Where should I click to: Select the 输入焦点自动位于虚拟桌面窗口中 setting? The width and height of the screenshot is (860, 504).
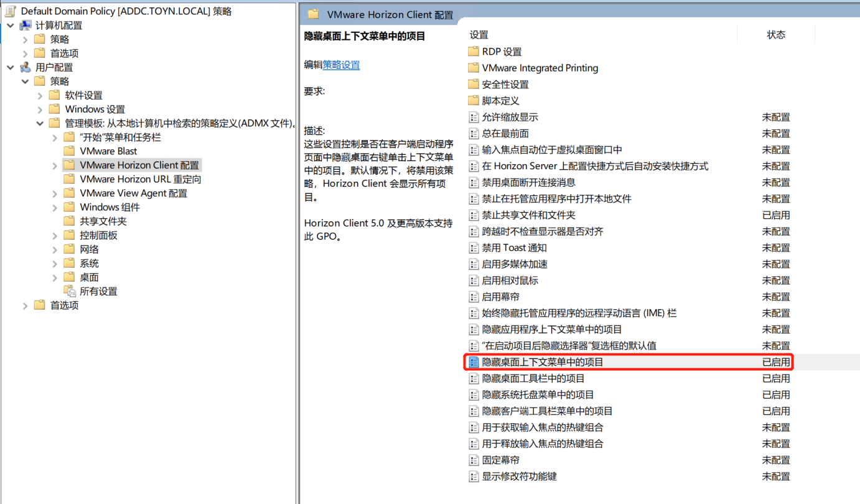[552, 149]
